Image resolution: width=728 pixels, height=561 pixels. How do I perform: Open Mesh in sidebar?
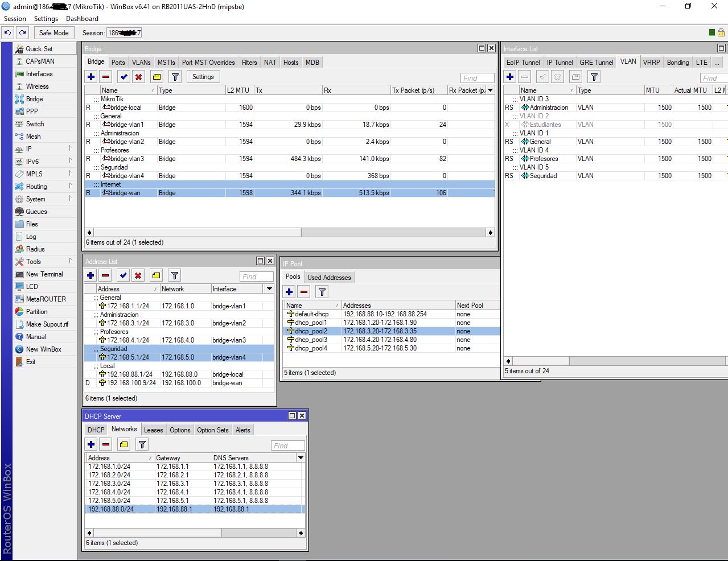coord(45,137)
